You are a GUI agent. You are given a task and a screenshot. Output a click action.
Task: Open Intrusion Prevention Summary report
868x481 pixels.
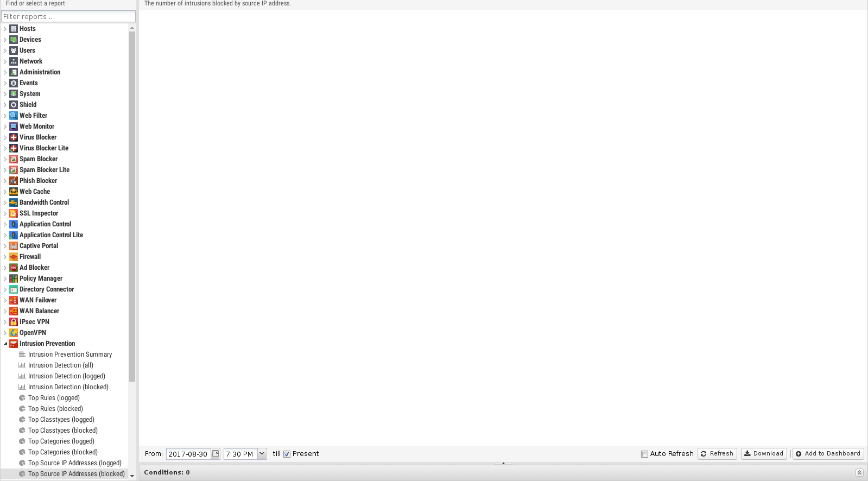tap(70, 355)
